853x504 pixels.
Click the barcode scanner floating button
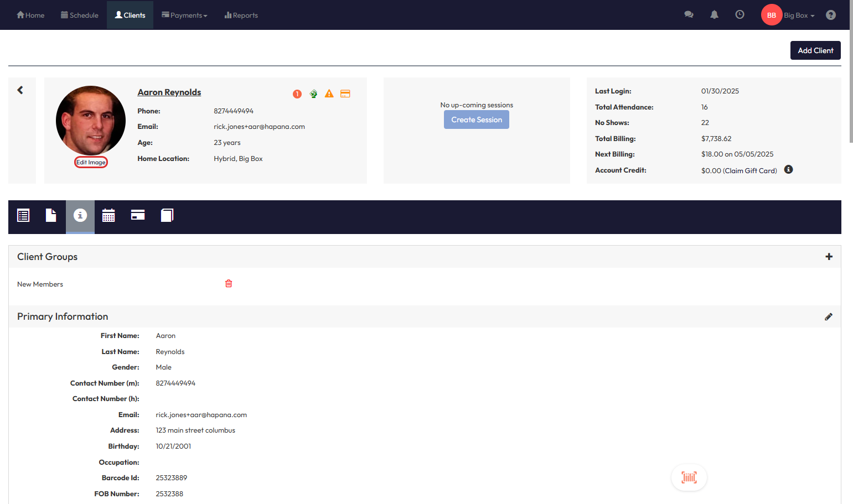pos(689,477)
